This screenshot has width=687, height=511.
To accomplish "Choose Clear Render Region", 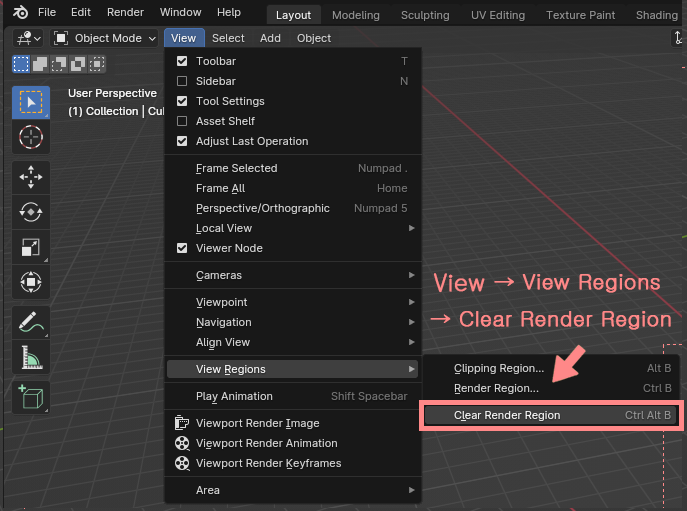I will (552, 415).
